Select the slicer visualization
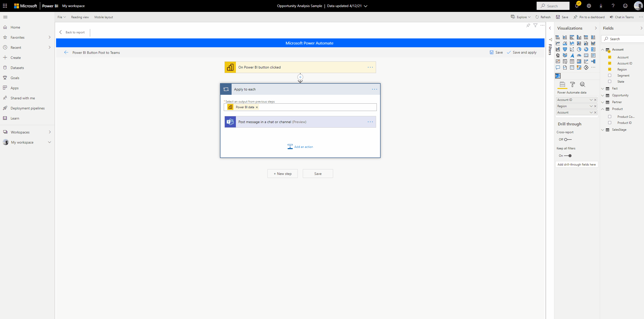The width and height of the screenshot is (644, 319). 565,61
